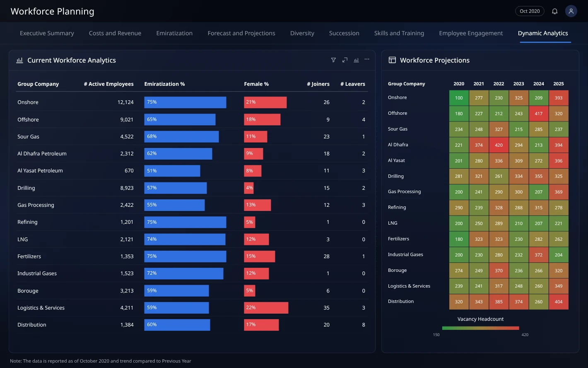Open the Oct 2020 date selector
Screen dimensions: 588x368
tap(530, 11)
